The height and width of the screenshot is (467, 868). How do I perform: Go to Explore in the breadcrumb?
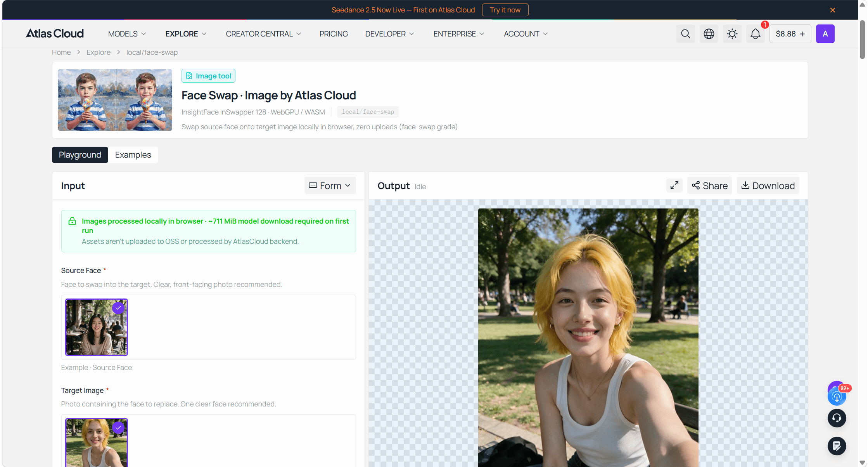pyautogui.click(x=99, y=52)
